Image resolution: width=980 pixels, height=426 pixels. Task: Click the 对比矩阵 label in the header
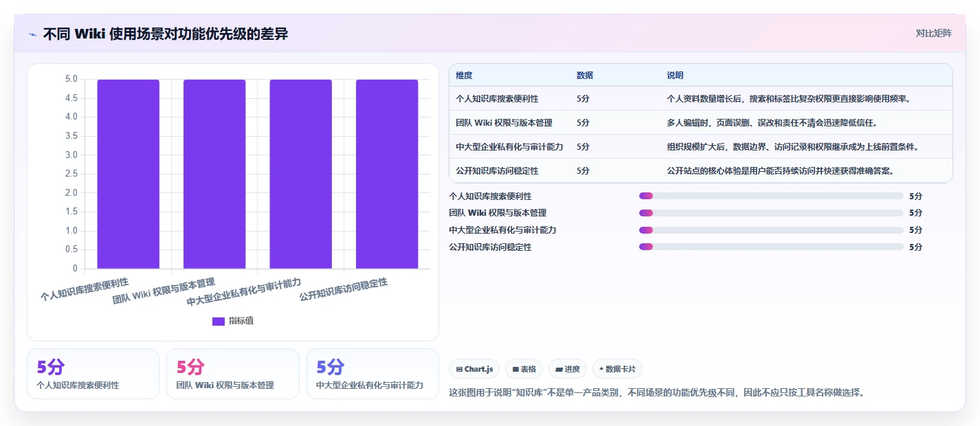pos(933,33)
